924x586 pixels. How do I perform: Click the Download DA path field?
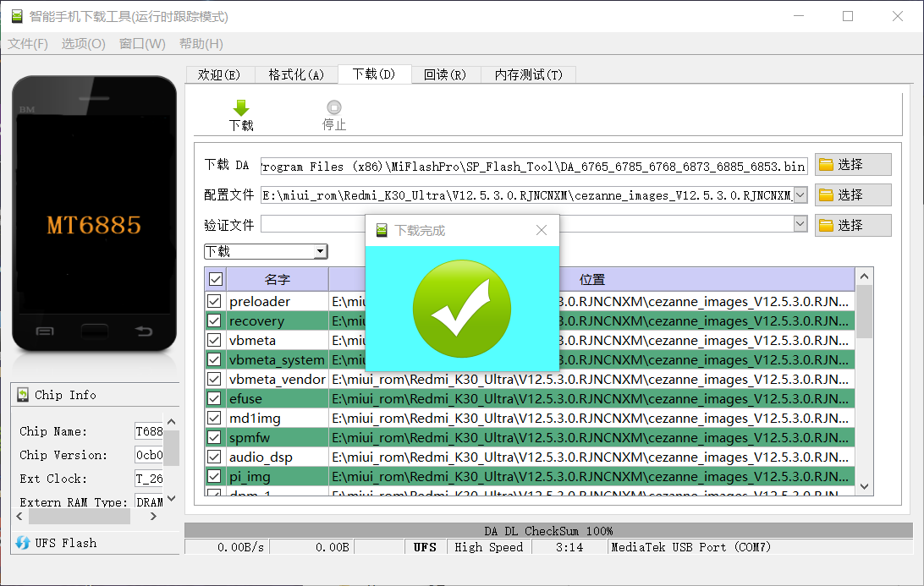tap(534, 167)
